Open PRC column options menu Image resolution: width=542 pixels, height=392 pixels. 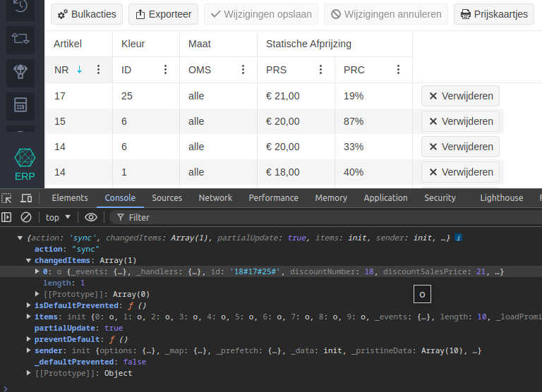point(398,70)
